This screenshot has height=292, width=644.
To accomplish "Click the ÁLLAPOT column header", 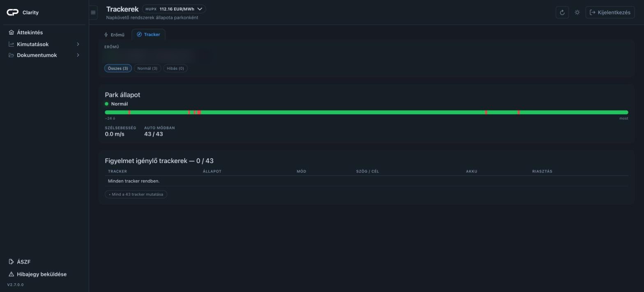I will (x=212, y=171).
